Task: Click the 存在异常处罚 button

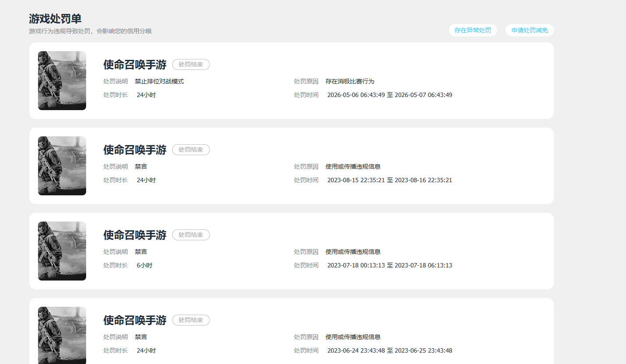Action: tap(473, 30)
